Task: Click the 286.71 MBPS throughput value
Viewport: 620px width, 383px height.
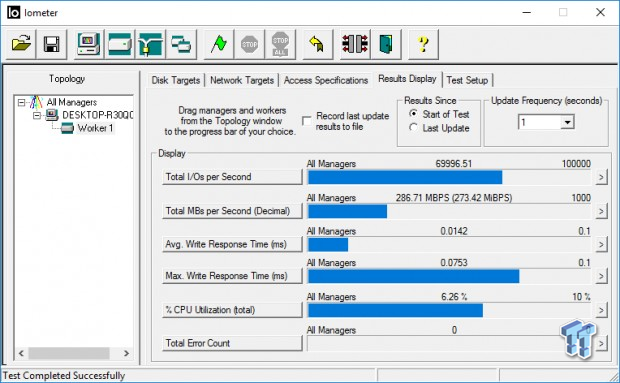Action: 454,198
